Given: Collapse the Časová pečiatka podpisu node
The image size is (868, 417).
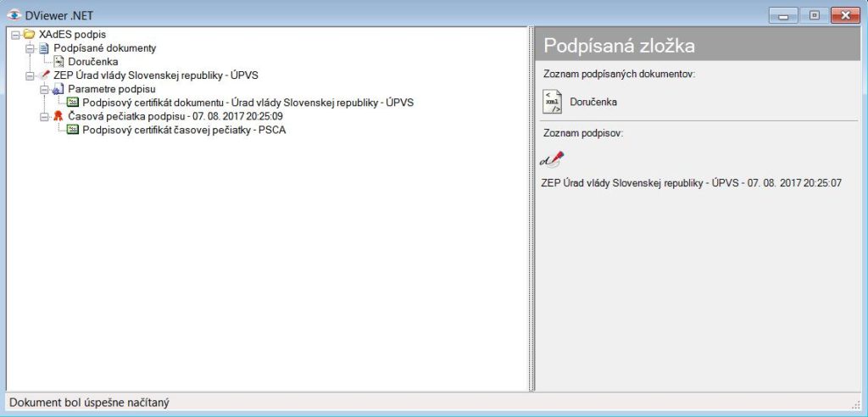Looking at the screenshot, I should coord(44,116).
